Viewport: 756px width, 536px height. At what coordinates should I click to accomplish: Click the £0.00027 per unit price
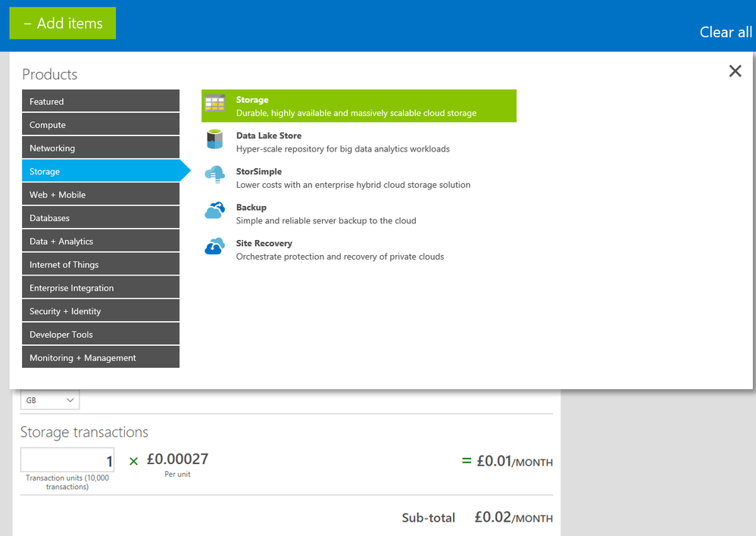point(177,459)
